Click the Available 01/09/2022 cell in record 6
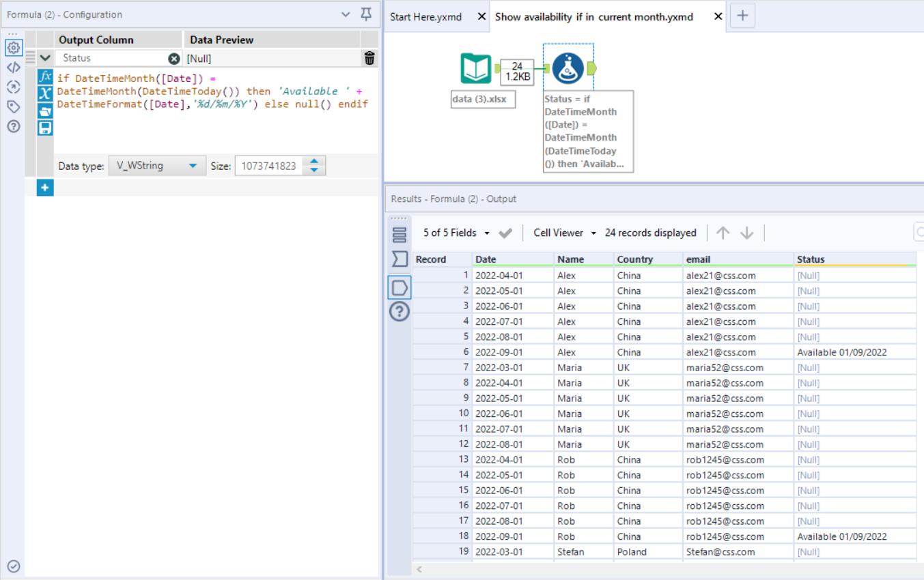924x580 pixels. (x=855, y=352)
